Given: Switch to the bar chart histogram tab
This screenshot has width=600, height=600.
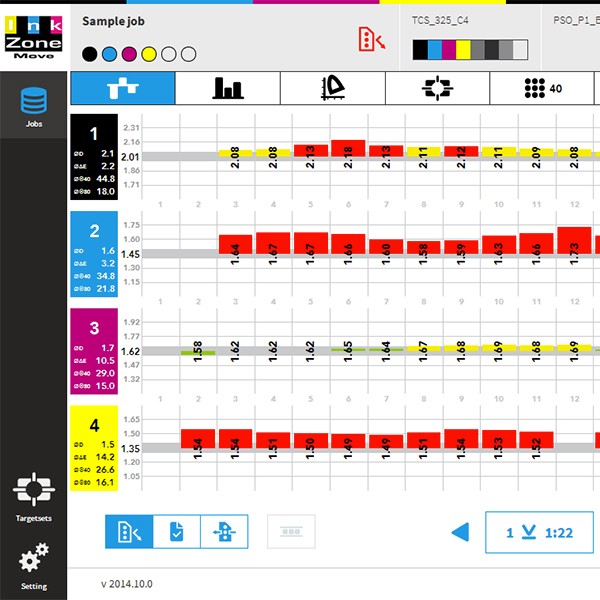Looking at the screenshot, I should pyautogui.click(x=227, y=88).
